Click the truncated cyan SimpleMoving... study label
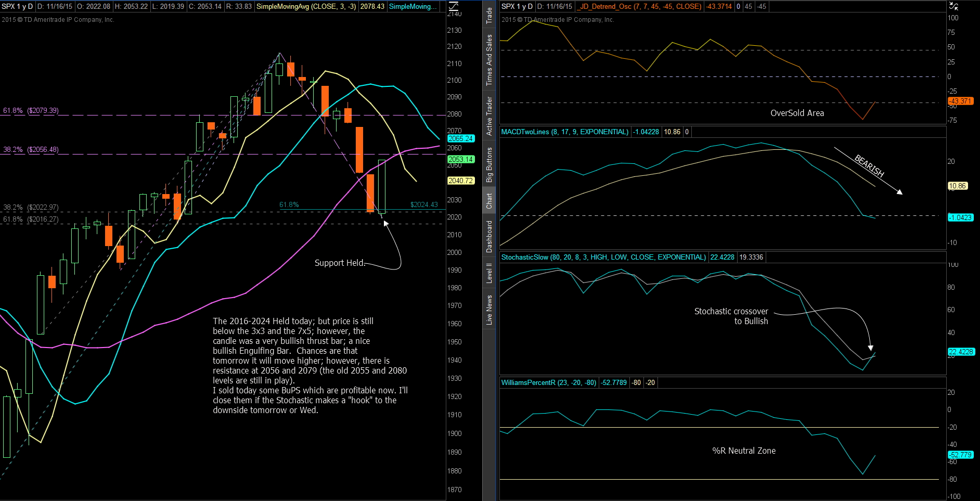The width and height of the screenshot is (980, 501). 412,7
